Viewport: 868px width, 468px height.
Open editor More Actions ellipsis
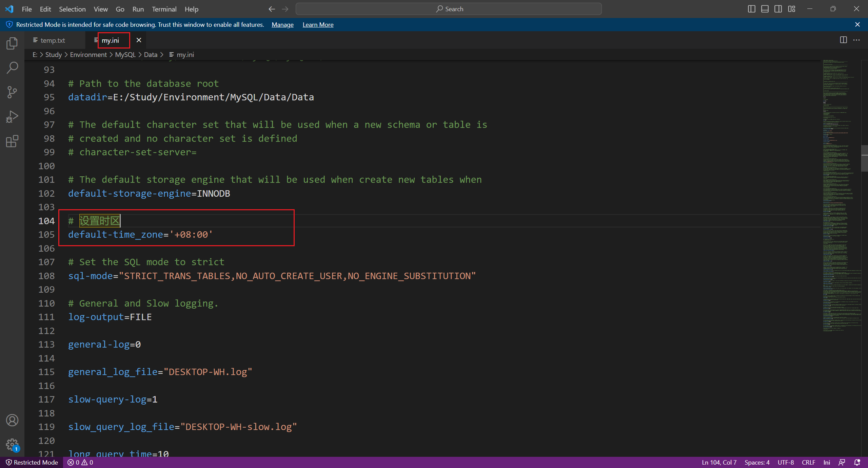(856, 40)
